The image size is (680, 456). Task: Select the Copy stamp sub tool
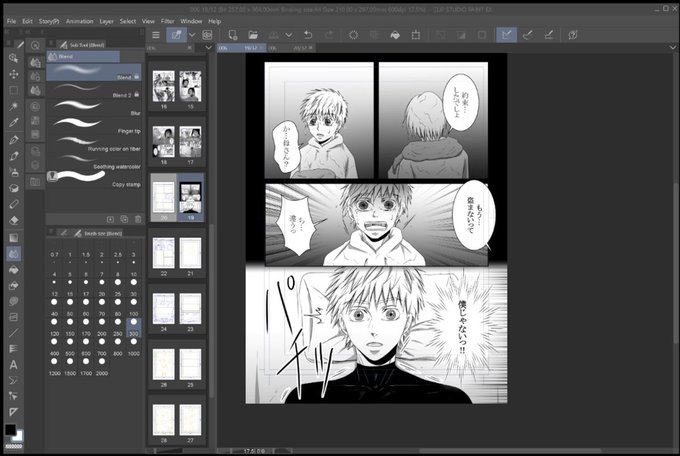pos(94,180)
